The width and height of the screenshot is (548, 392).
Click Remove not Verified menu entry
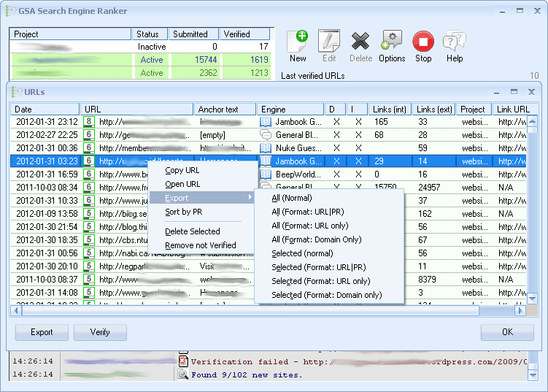click(x=200, y=245)
